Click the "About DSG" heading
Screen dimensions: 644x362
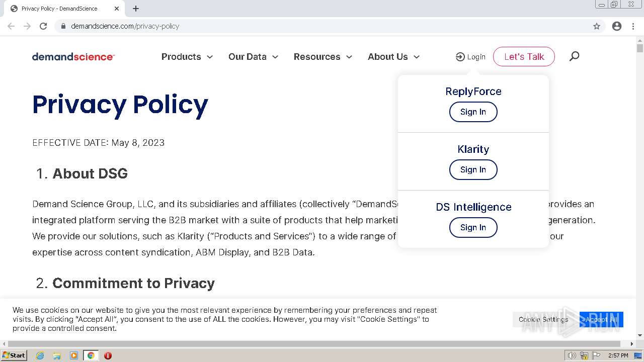90,173
